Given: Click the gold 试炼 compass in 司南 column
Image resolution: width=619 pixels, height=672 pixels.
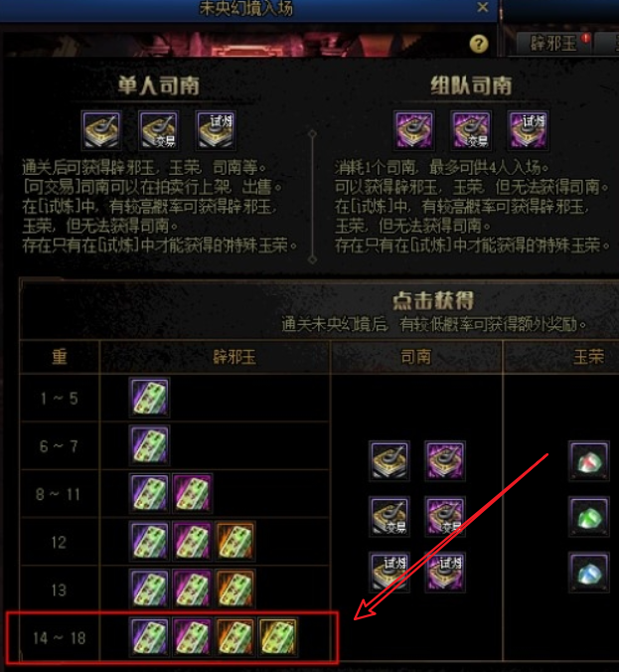Looking at the screenshot, I should (x=389, y=573).
